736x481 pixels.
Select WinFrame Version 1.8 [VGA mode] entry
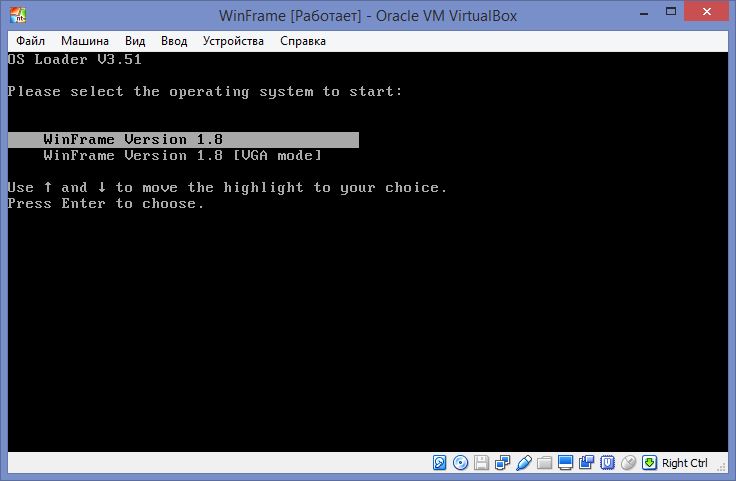[x=183, y=155]
